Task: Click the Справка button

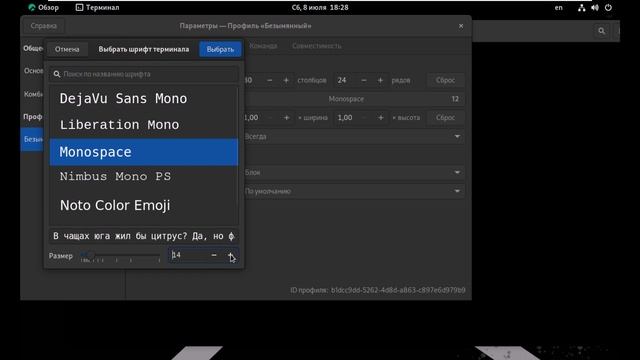Action: (x=43, y=26)
